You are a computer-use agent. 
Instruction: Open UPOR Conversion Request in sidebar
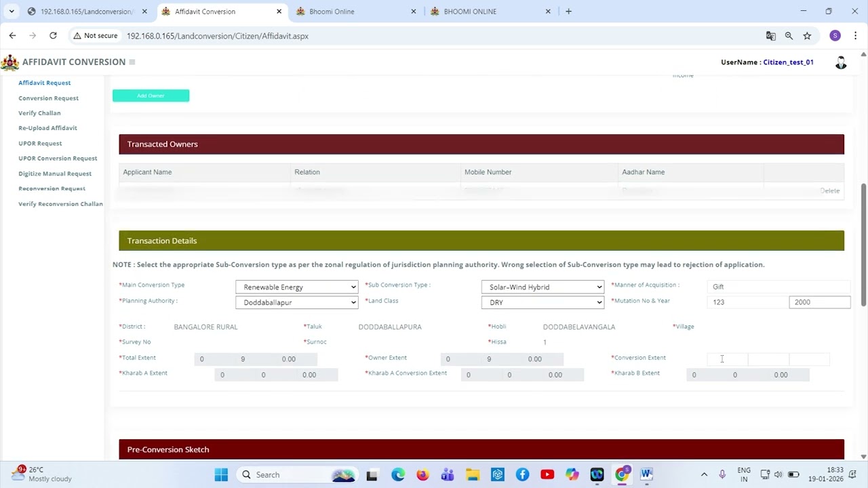pyautogui.click(x=58, y=159)
